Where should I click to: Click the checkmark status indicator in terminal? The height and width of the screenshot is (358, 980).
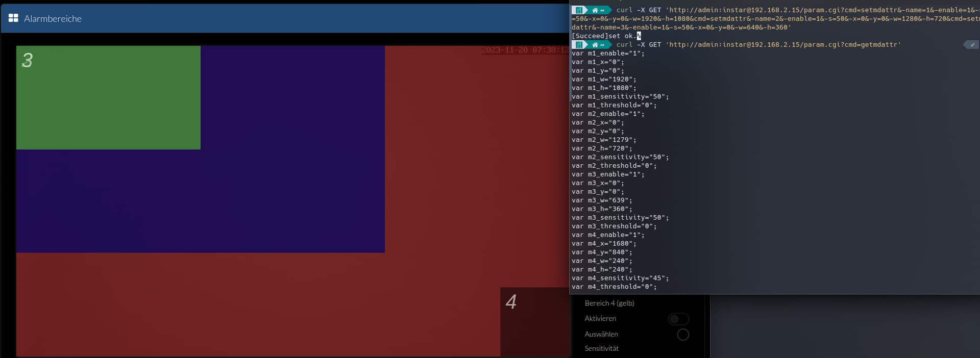972,45
